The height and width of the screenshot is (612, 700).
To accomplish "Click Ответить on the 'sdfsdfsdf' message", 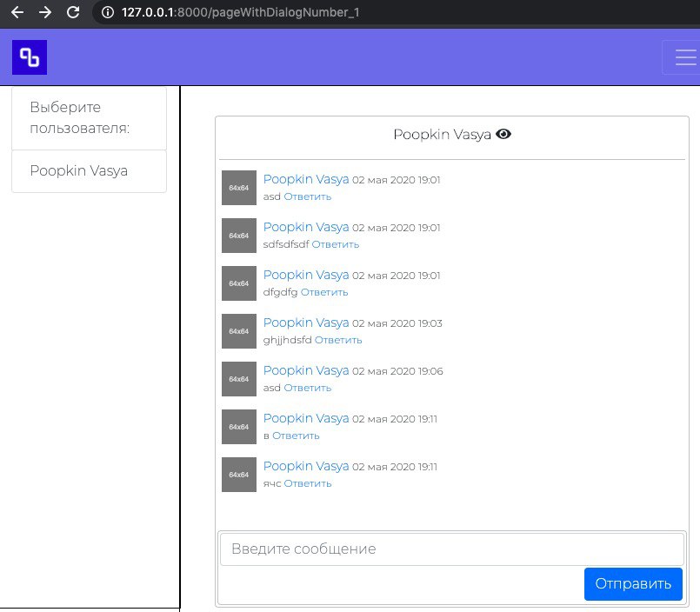I will (x=336, y=244).
